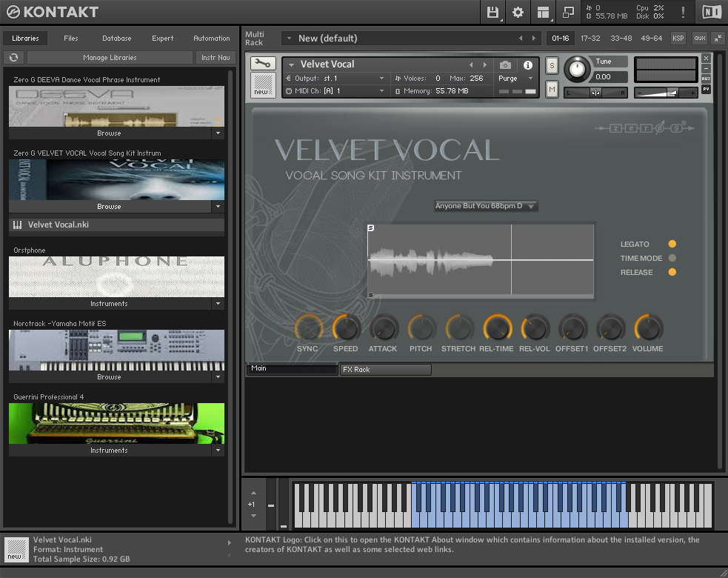728x578 pixels.
Task: Click the instrument volume slider
Action: click(666, 93)
